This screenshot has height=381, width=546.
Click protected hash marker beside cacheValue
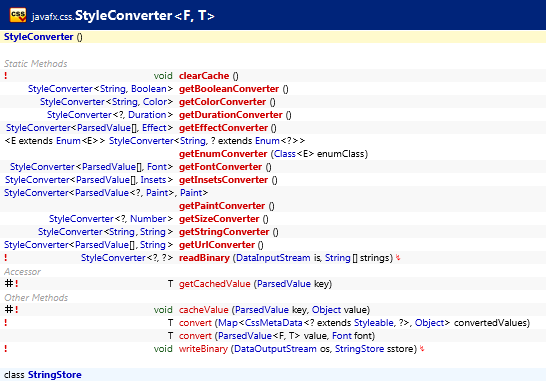[9, 309]
